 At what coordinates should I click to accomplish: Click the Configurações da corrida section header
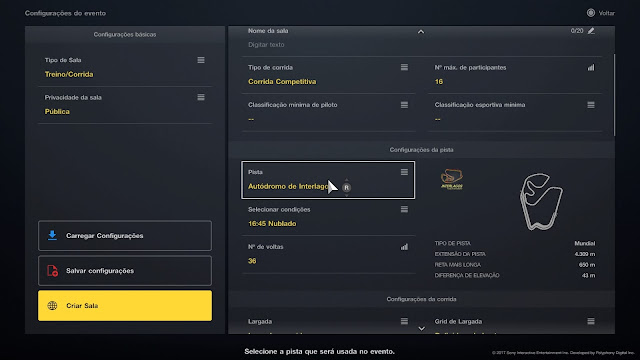[x=421, y=299]
